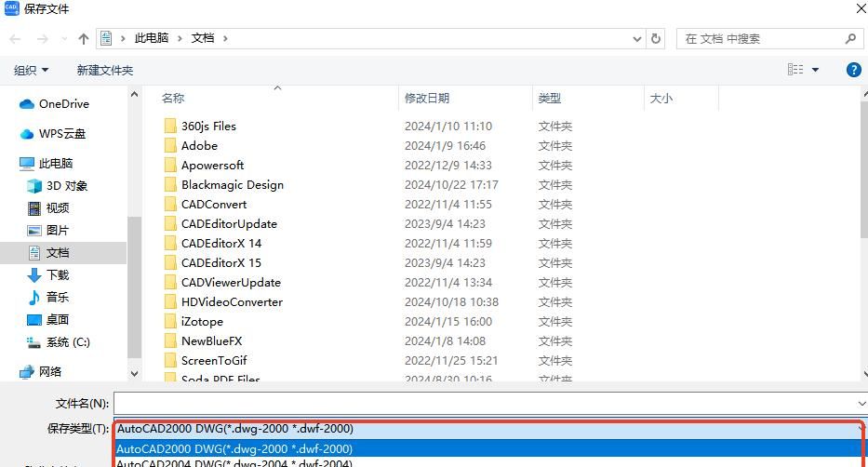Select the CADEditorX 15 folder
The width and height of the screenshot is (868, 467).
point(221,263)
